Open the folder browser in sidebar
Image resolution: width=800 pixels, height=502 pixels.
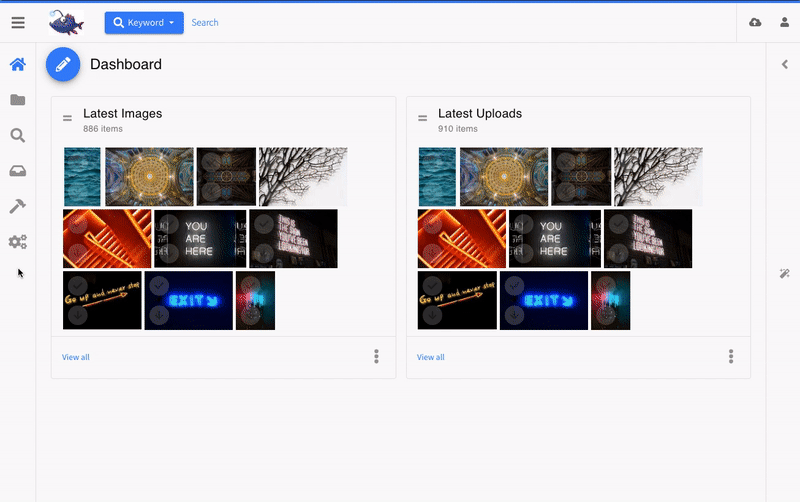18,100
